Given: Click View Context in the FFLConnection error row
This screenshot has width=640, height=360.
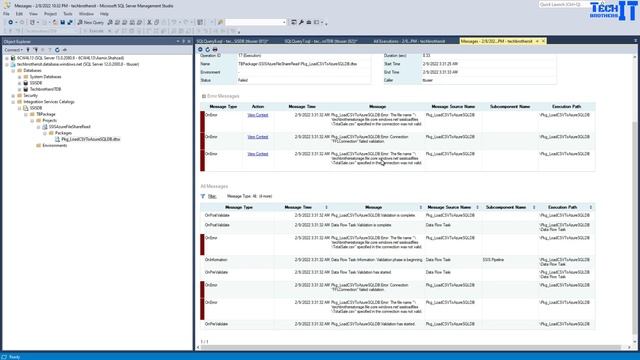Looking at the screenshot, I should point(258,137).
